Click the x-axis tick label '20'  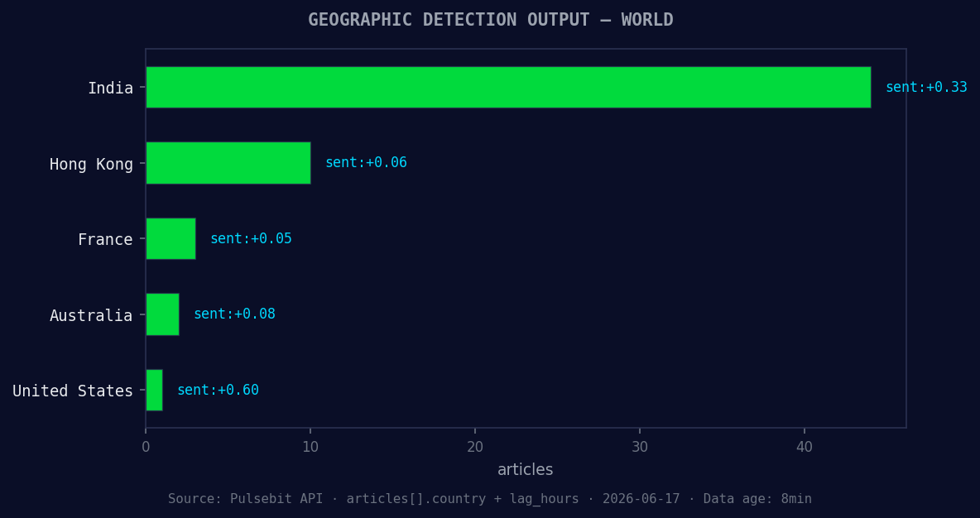tap(475, 447)
